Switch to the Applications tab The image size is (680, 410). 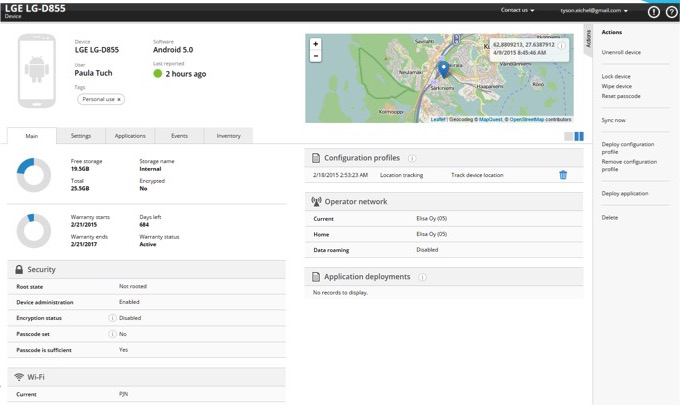130,136
